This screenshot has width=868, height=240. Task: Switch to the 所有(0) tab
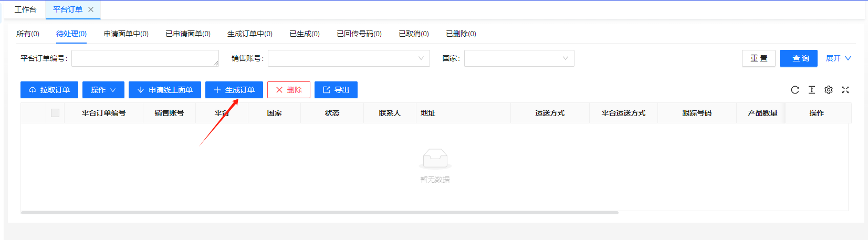click(x=28, y=34)
